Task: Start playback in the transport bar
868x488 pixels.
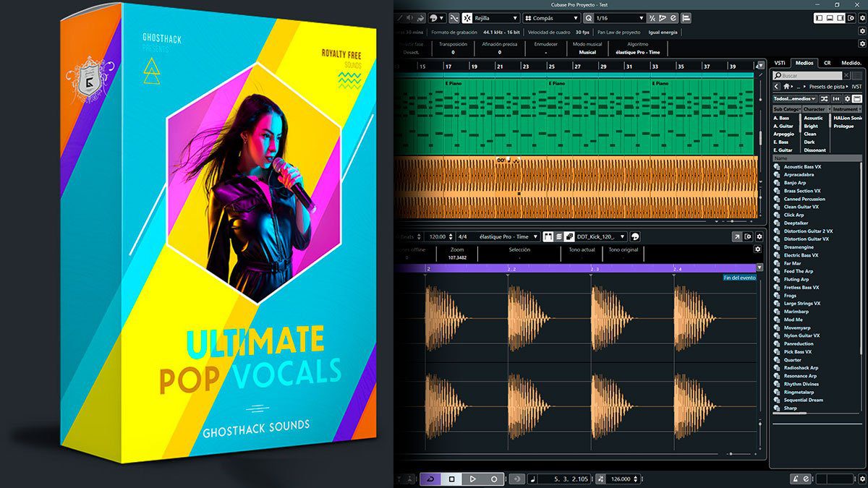Action: point(472,479)
